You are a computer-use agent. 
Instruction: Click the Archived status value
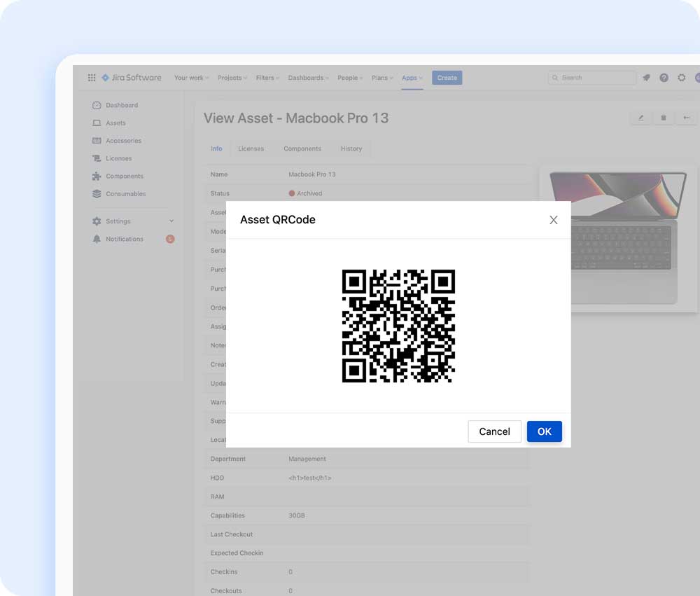[305, 193]
